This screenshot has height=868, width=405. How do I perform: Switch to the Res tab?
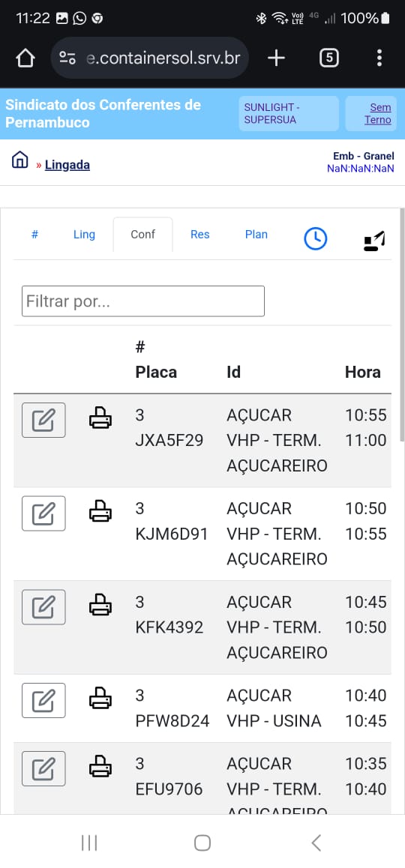click(200, 234)
